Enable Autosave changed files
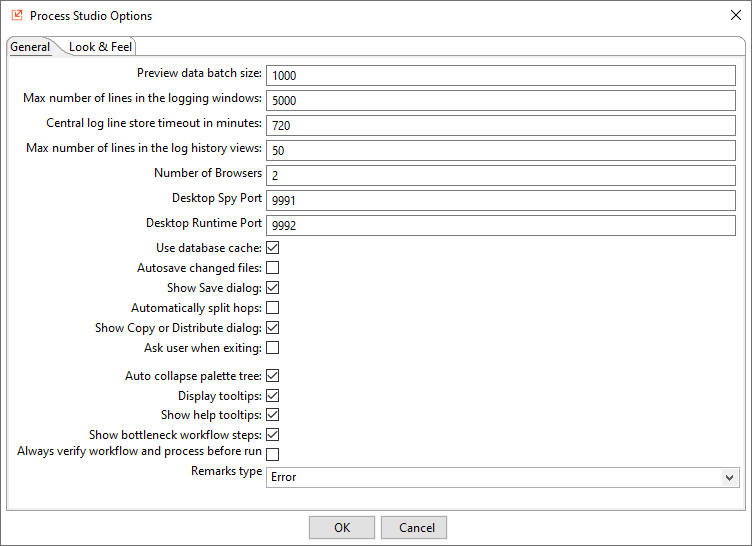This screenshot has width=752, height=546. click(x=272, y=268)
